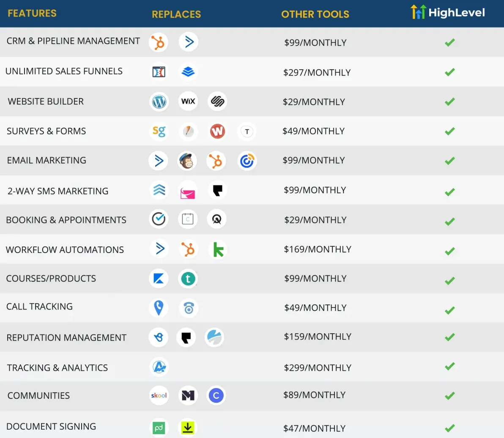Screen dimensions: 504x438
Task: Select the $299/MONTHLY price
Action: (318, 368)
